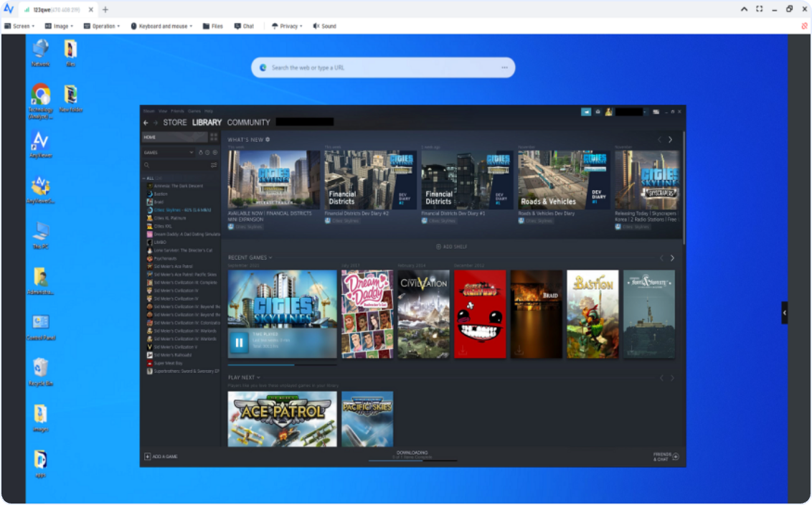Image resolution: width=812 pixels, height=505 pixels.
Task: Toggle sort by recent activity clock icon
Action: (x=207, y=153)
